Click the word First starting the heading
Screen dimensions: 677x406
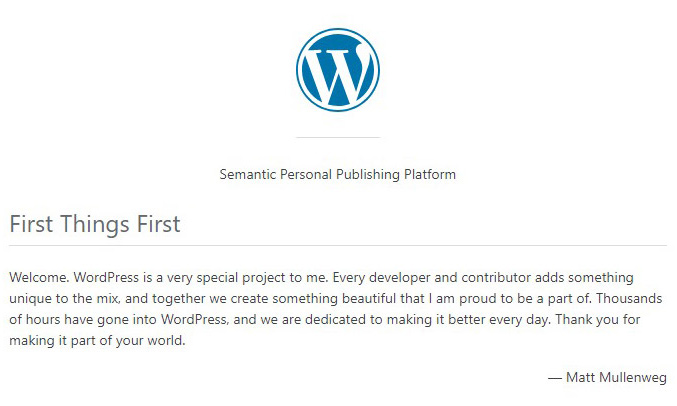point(31,224)
